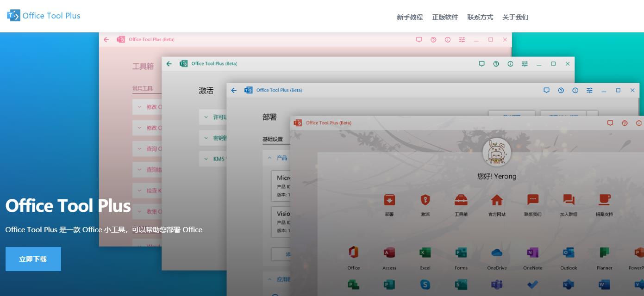Open settings sliders icon in blue window

[589, 90]
